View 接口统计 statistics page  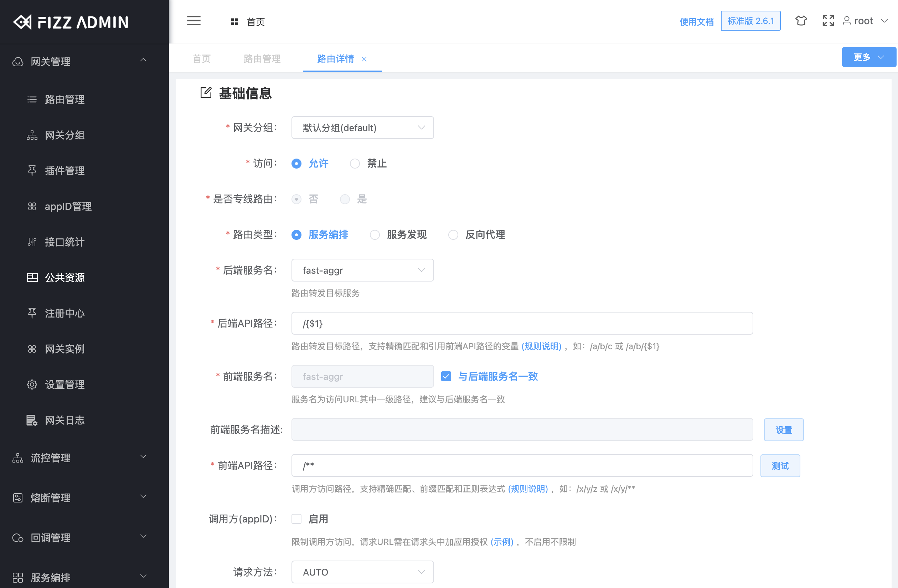pyautogui.click(x=64, y=242)
